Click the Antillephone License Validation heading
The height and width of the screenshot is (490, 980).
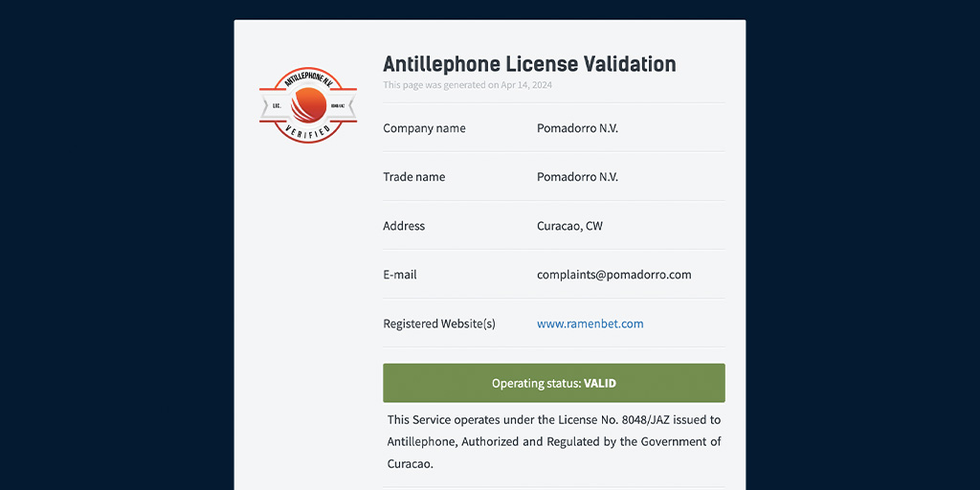tap(529, 64)
